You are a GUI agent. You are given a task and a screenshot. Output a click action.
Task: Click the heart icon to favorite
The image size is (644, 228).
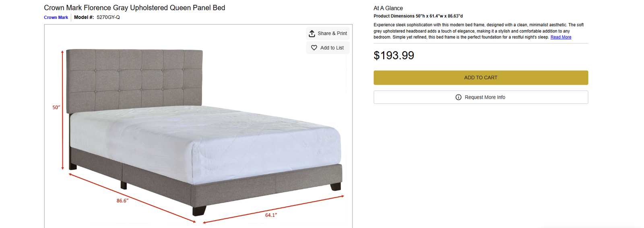[x=314, y=48]
